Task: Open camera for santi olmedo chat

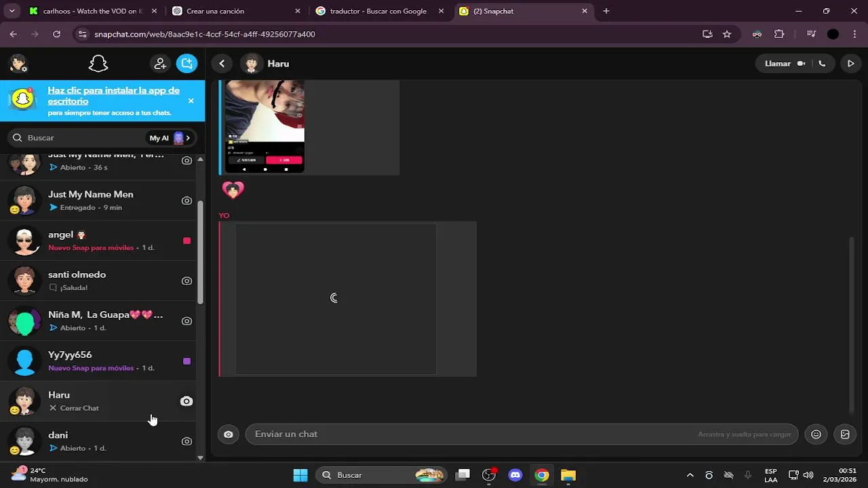Action: 186,281
